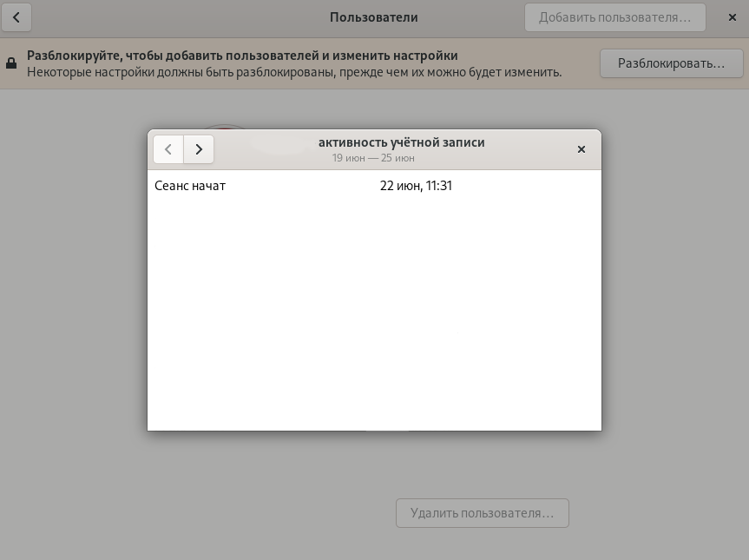Show previous week of account activity
Screen dimensions: 749x560
168,149
